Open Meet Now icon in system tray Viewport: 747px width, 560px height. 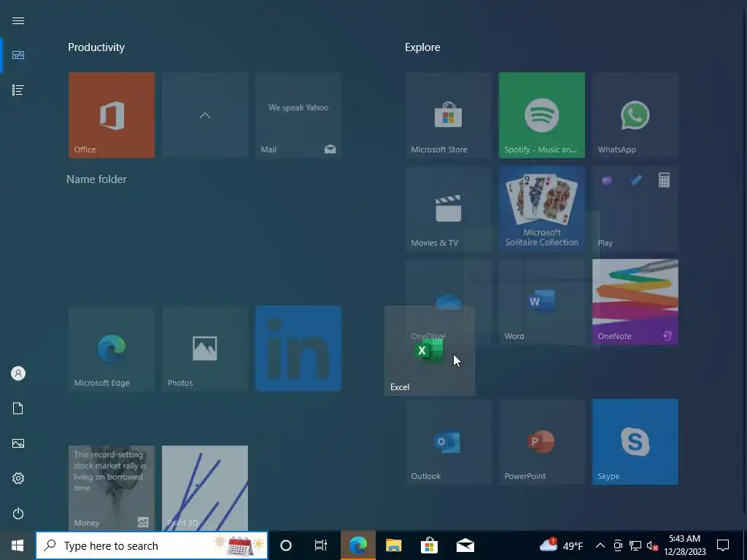[x=618, y=545]
